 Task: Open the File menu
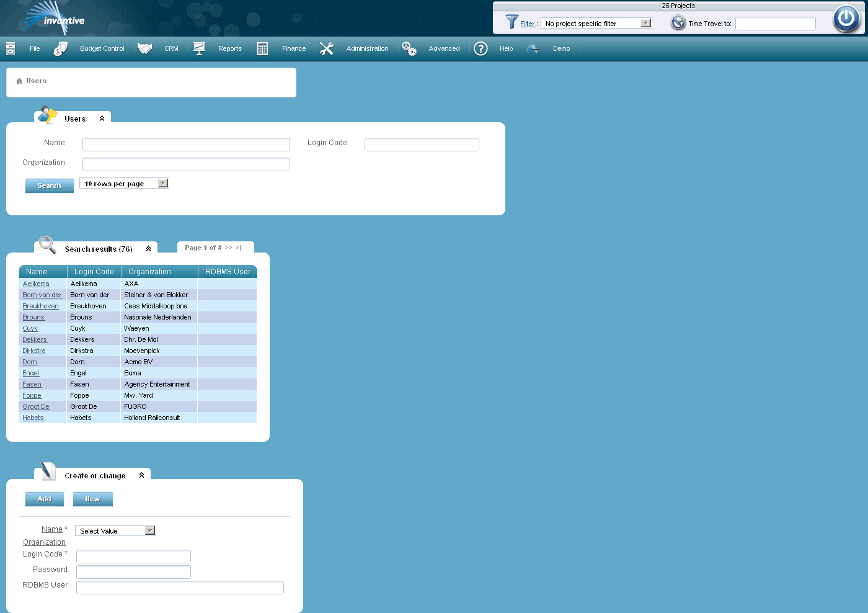(35, 48)
